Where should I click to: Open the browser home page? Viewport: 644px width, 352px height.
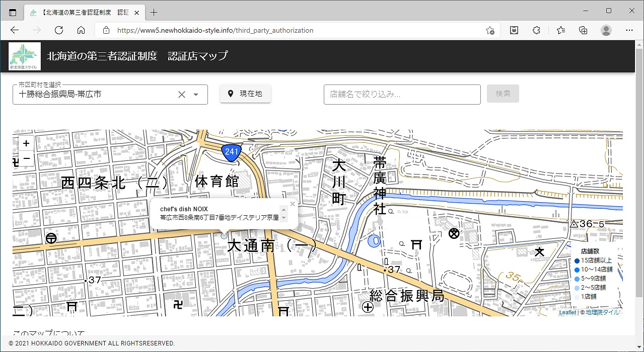81,30
